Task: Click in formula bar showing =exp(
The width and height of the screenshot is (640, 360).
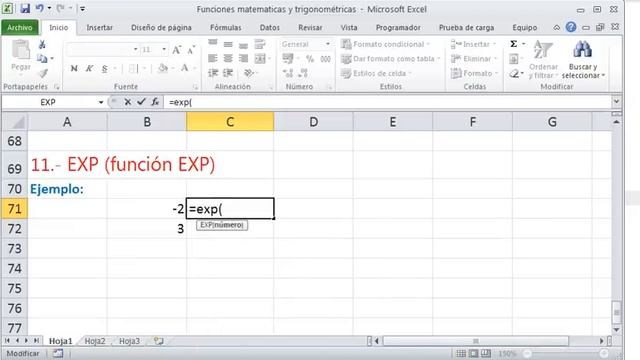Action: (388, 102)
